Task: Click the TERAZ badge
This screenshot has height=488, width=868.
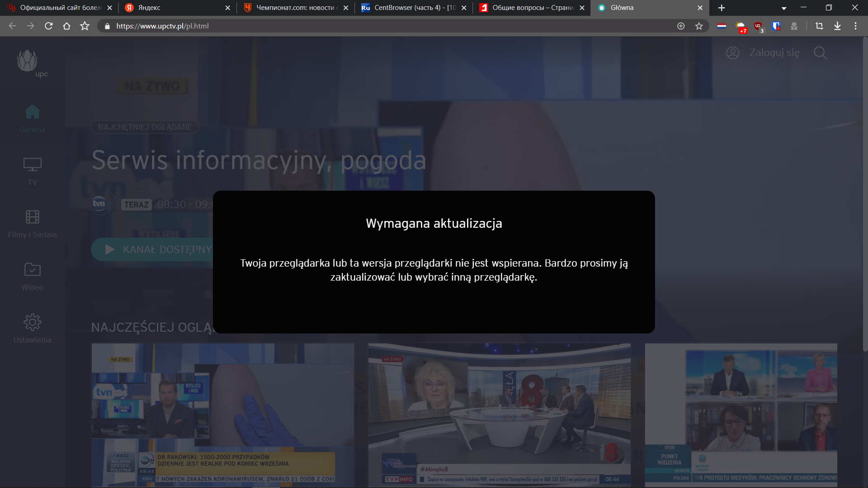Action: [x=136, y=205]
